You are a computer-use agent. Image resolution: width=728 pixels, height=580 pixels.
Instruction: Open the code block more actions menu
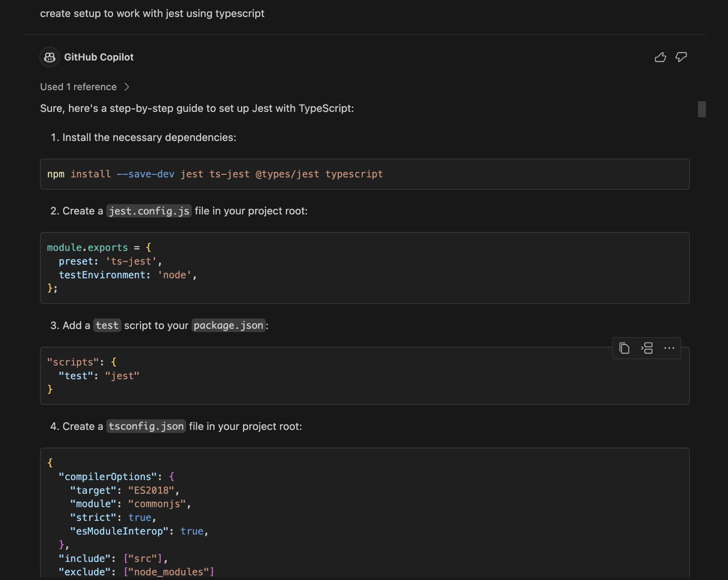669,348
